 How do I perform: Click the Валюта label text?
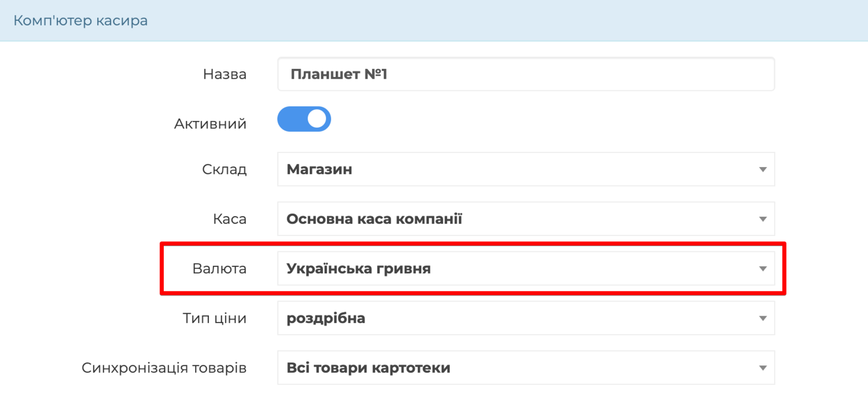point(219,269)
